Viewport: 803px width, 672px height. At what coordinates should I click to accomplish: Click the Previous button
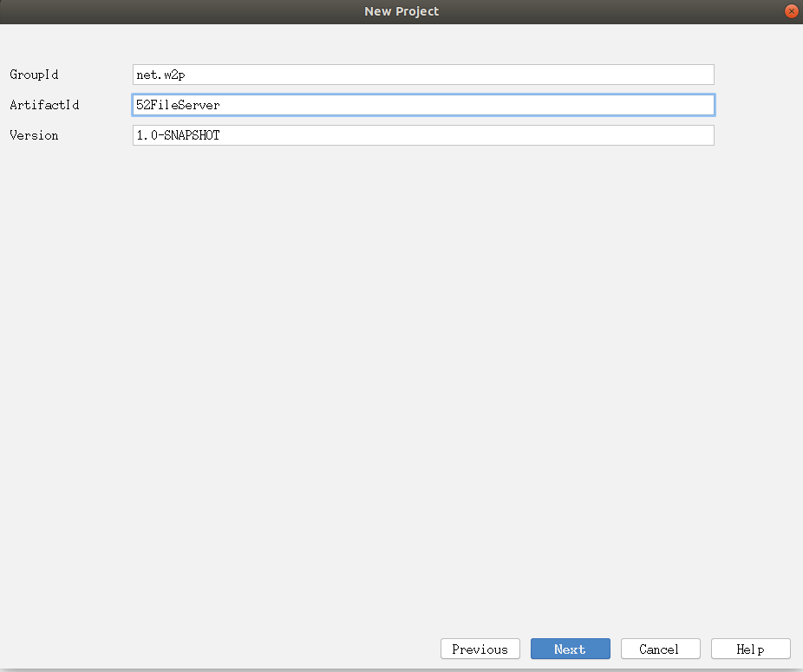pyautogui.click(x=480, y=649)
